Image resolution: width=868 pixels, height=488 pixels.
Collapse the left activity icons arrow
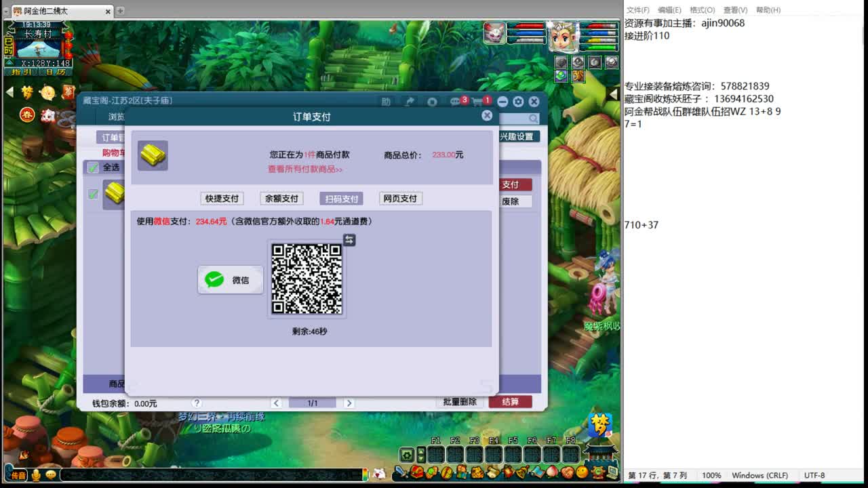pyautogui.click(x=9, y=91)
